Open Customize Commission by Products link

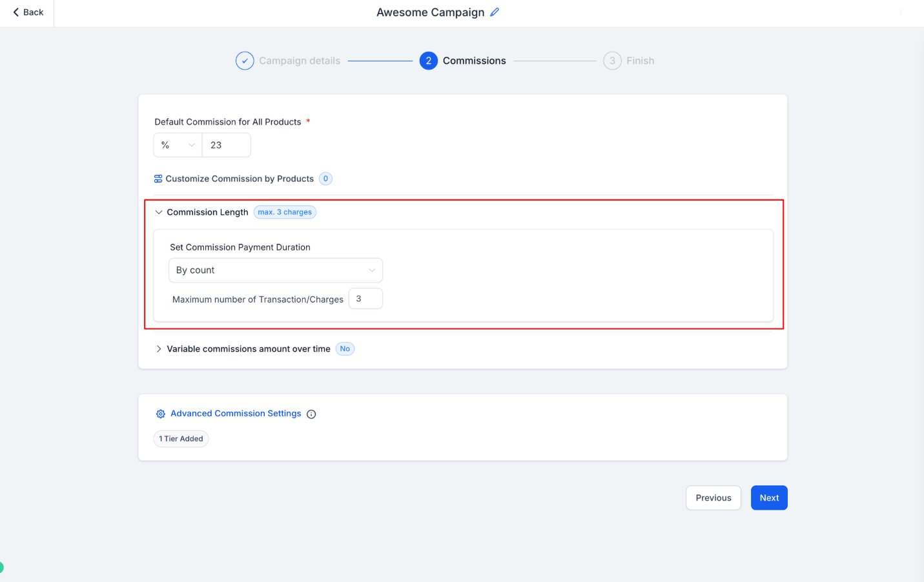click(240, 179)
